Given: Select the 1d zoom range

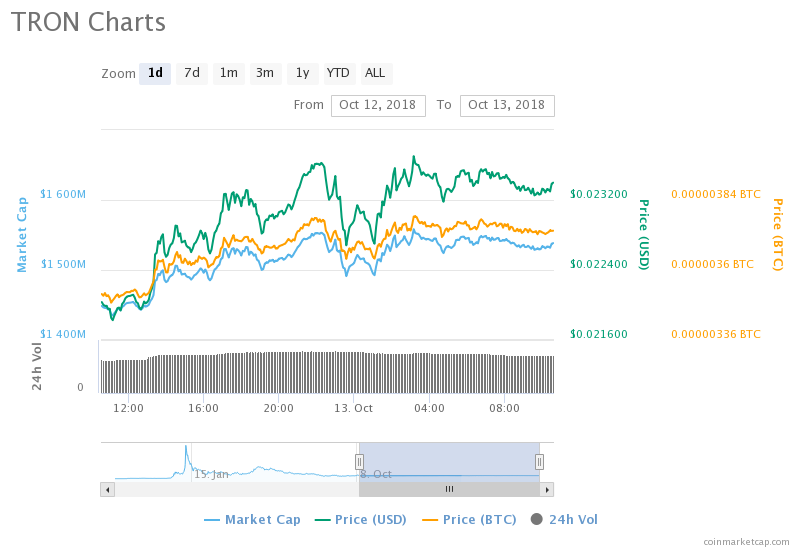Looking at the screenshot, I should click(x=155, y=73).
